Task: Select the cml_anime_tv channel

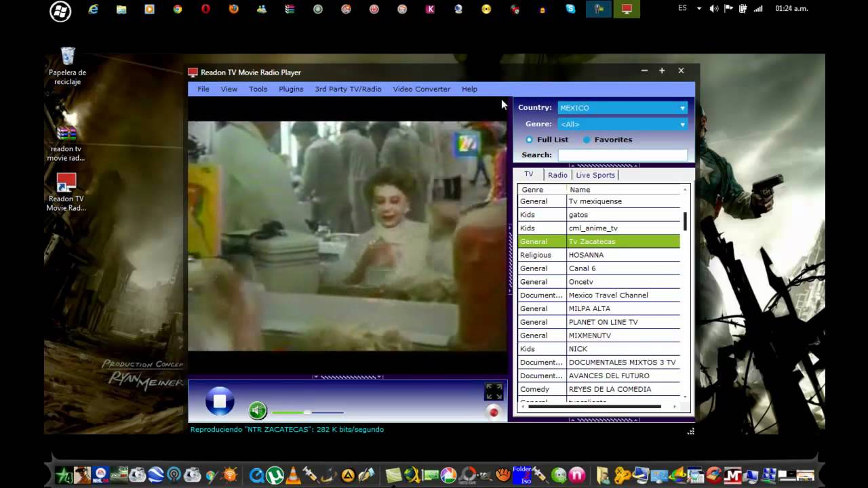Action: tap(599, 228)
